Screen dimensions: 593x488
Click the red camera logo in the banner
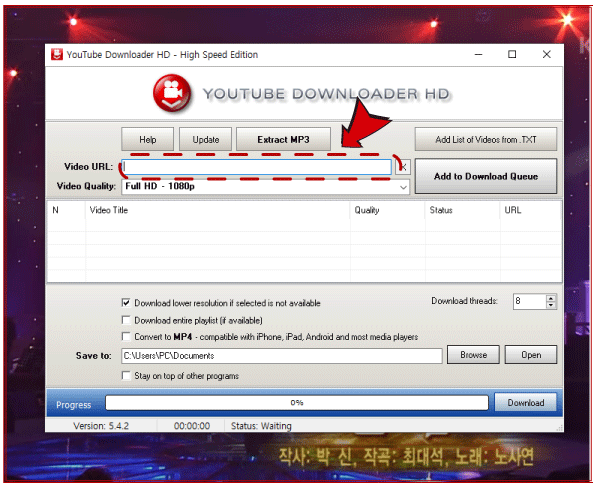(172, 93)
